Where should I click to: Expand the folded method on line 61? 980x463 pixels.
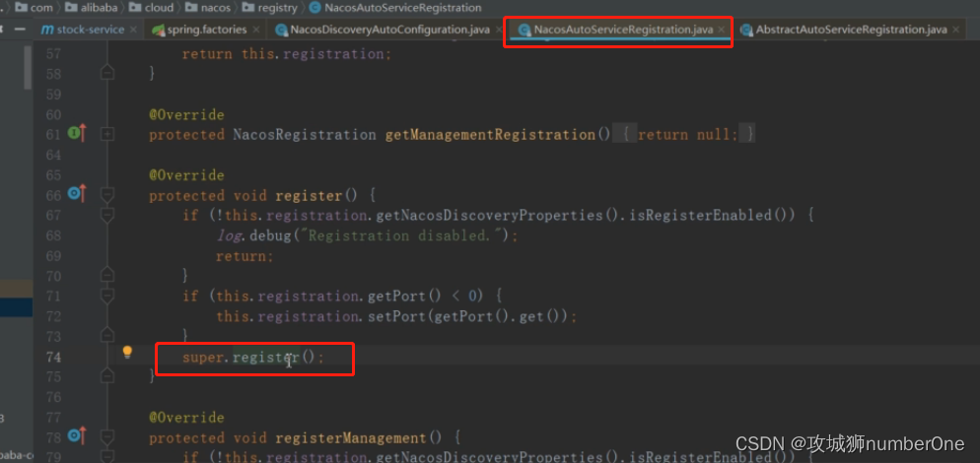coord(107,134)
